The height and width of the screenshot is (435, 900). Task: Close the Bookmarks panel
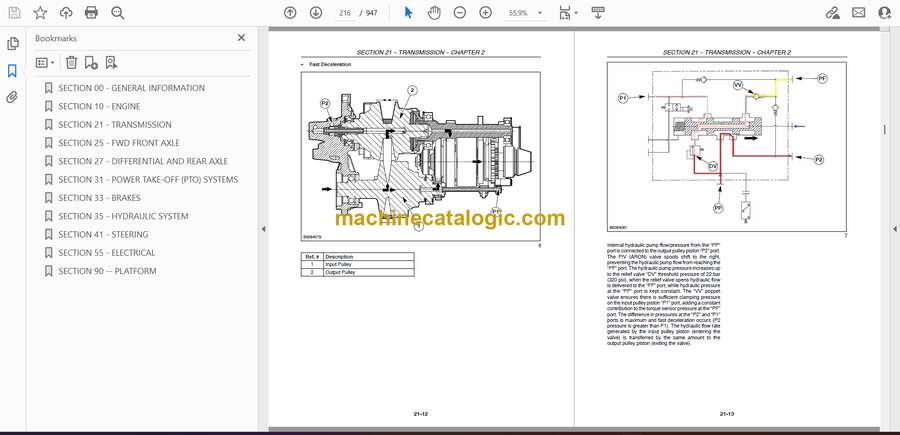click(241, 38)
